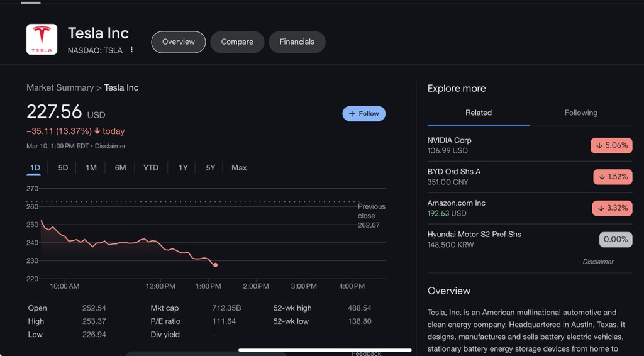Screen dimensions: 644x356
Task: Follow Tesla stock with the Follow button
Action: [364, 114]
